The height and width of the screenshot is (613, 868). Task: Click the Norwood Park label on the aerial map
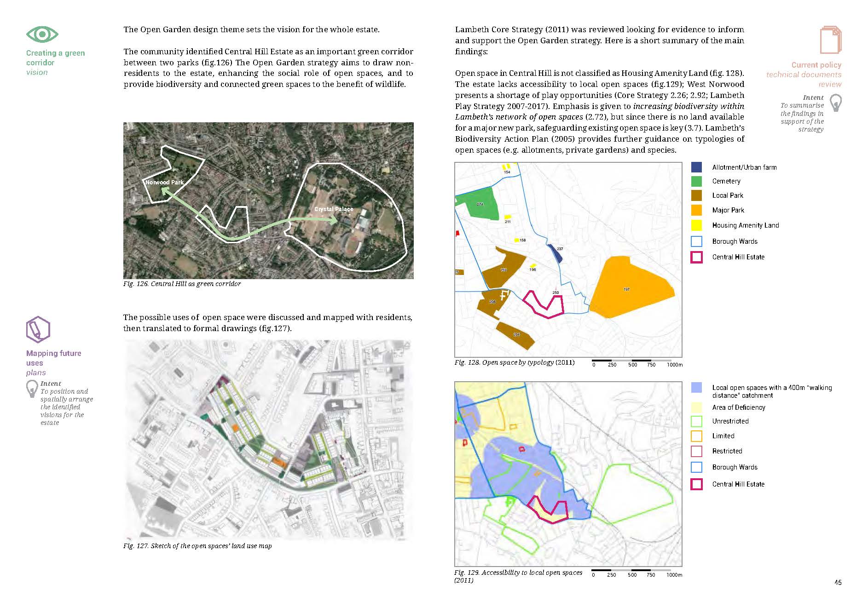click(164, 183)
